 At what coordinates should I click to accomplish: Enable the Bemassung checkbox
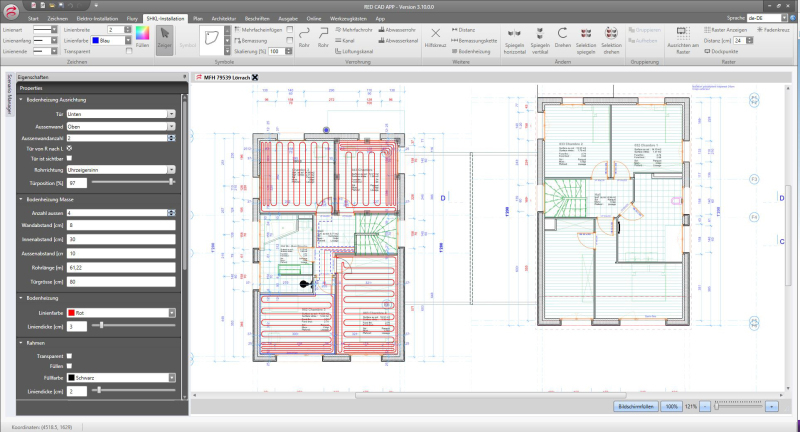(289, 40)
